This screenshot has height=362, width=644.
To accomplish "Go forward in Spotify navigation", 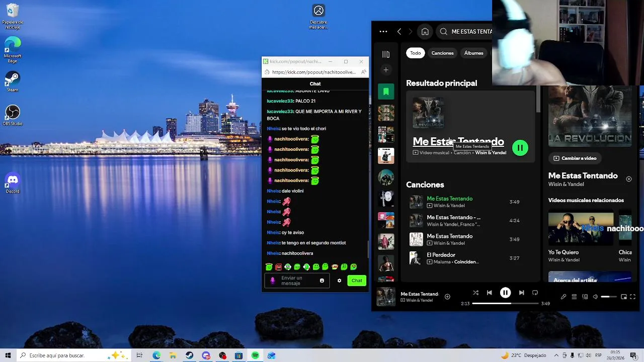I will click(410, 32).
